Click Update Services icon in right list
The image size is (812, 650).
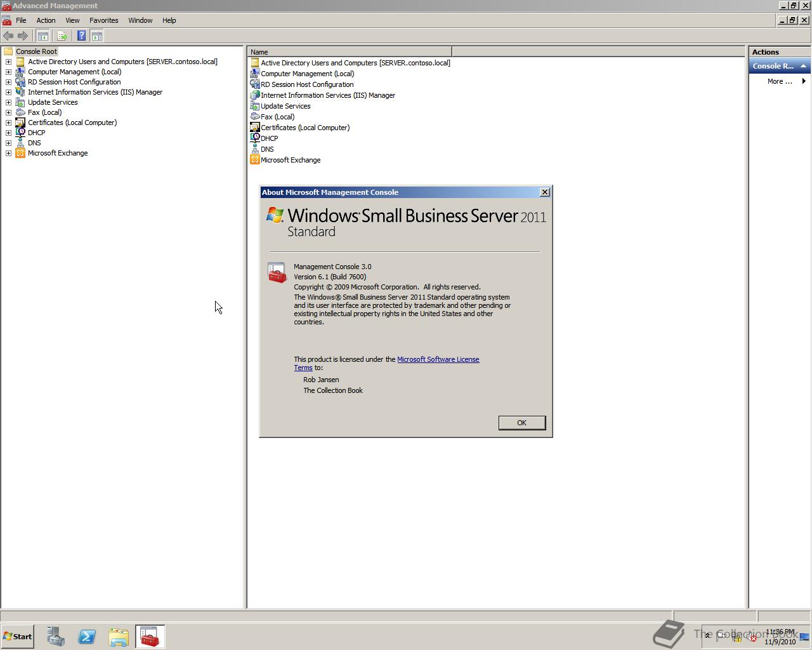tap(254, 106)
